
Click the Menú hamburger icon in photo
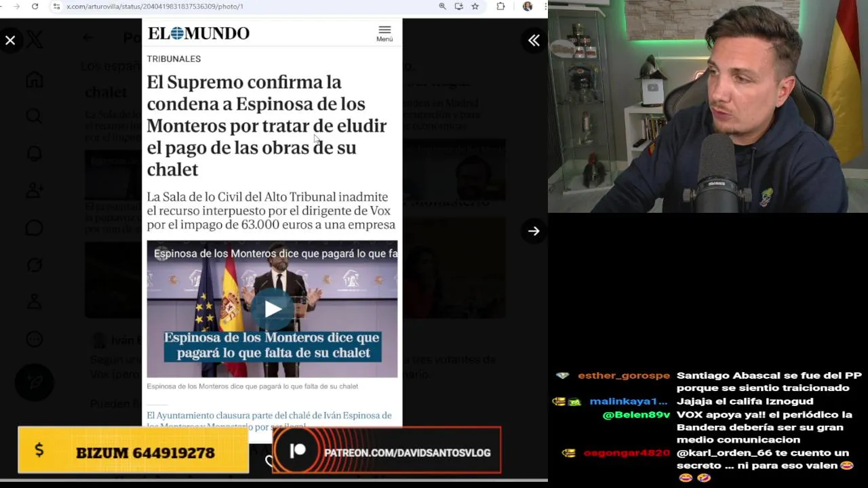(x=384, y=33)
